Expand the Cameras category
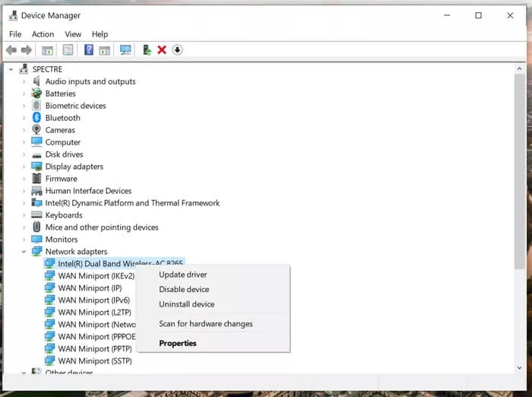This screenshot has width=532, height=397. point(24,130)
